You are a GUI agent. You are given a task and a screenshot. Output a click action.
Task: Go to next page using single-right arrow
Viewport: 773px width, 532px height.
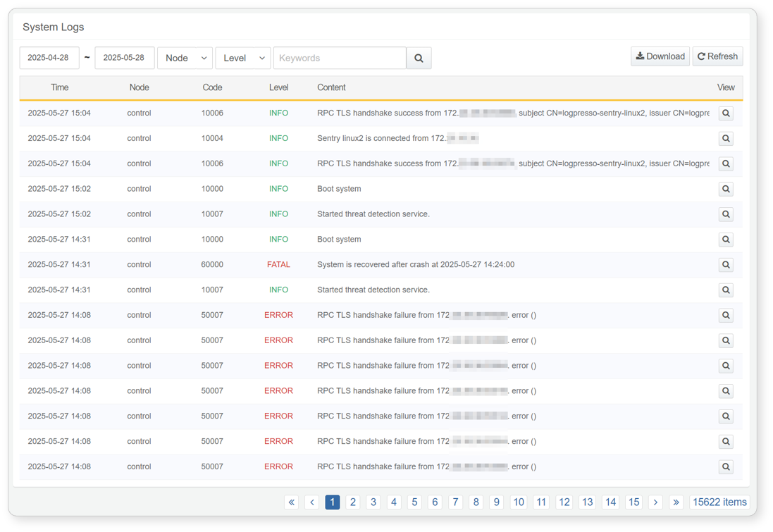pyautogui.click(x=655, y=502)
